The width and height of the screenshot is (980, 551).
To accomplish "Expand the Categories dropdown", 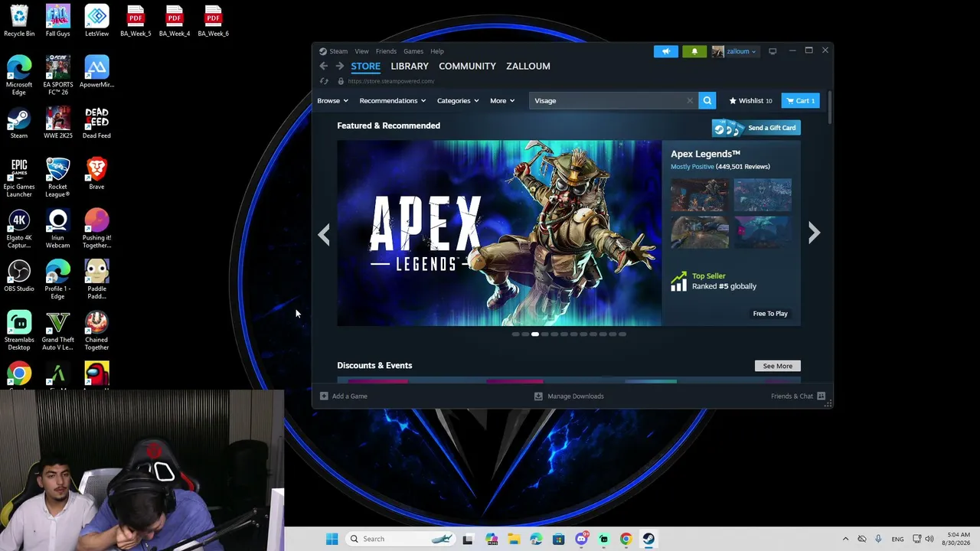I will pyautogui.click(x=458, y=100).
